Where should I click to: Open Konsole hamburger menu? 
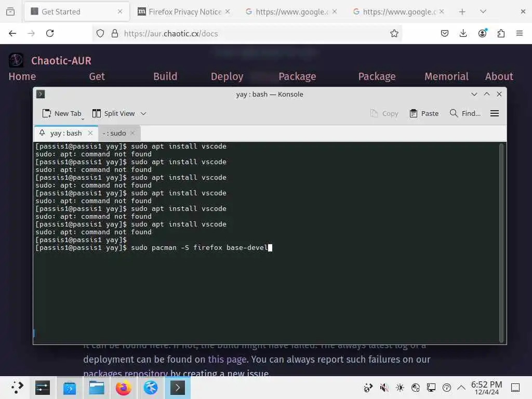(495, 113)
